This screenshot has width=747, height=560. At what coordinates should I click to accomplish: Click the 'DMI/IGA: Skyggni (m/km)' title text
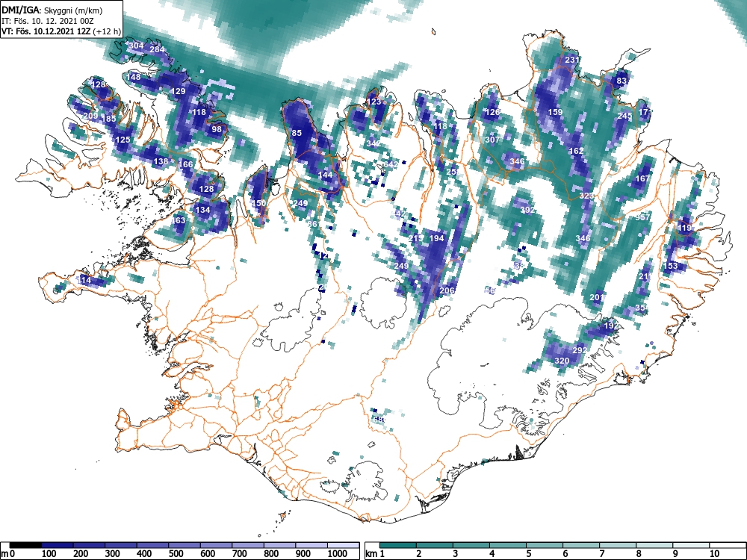[52, 10]
